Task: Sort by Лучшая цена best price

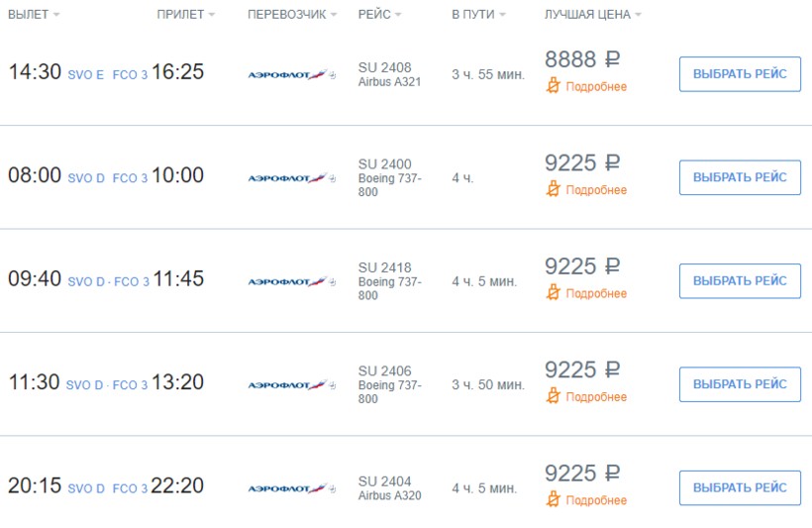Action: 593,15
